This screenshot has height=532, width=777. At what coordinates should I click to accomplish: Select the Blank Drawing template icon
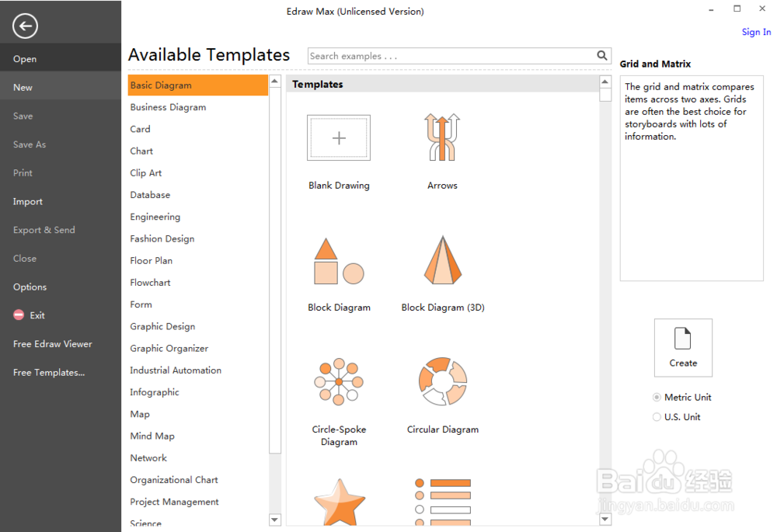click(339, 137)
